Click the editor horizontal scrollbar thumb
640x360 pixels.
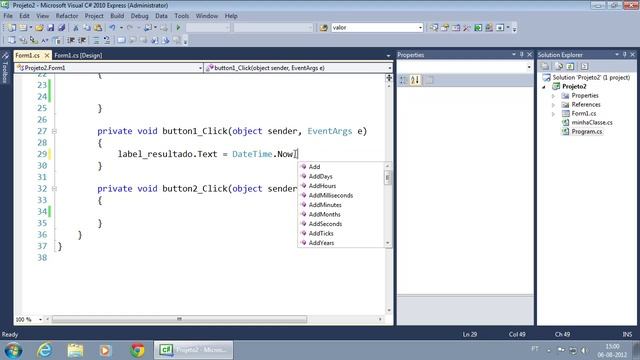point(179,320)
